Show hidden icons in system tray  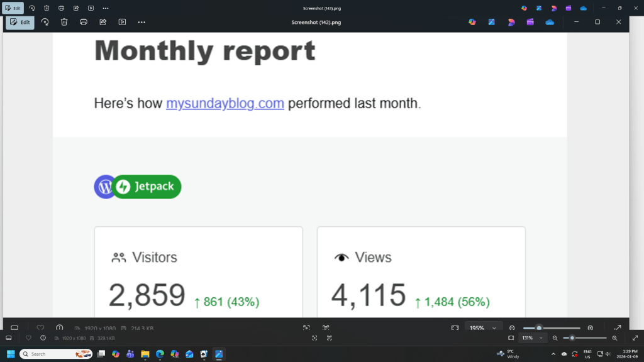click(553, 354)
